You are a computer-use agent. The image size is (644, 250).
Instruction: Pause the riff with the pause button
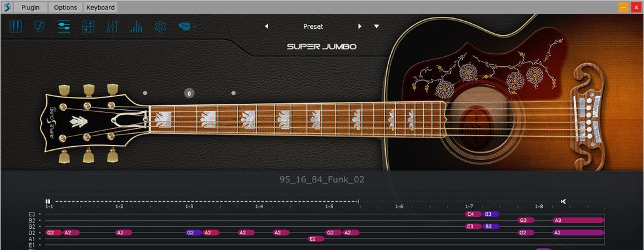point(48,201)
